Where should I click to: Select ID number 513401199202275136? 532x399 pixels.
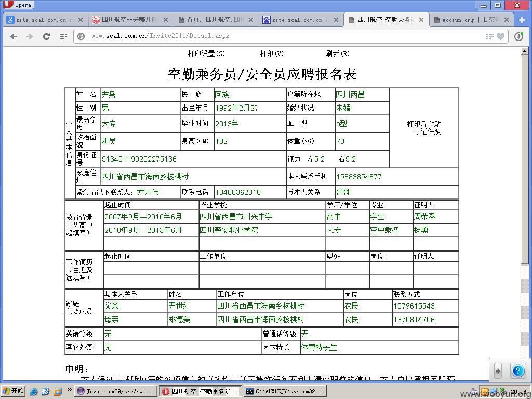(139, 159)
